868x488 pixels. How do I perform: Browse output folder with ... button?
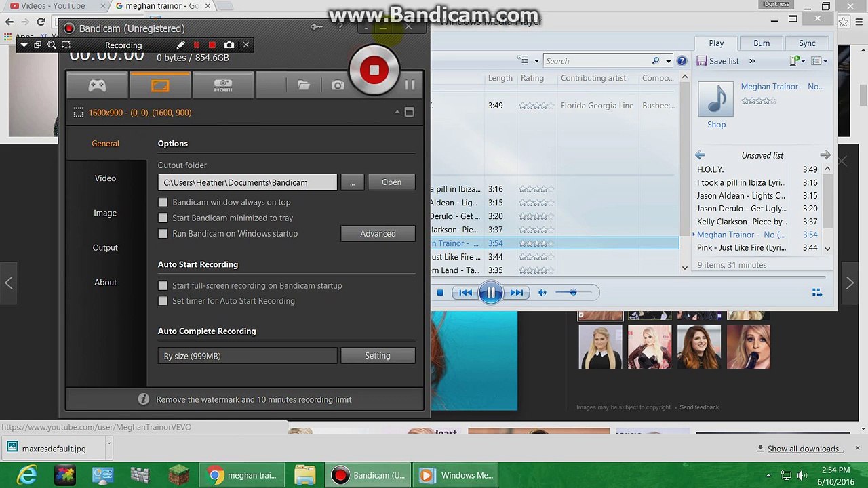coord(352,182)
